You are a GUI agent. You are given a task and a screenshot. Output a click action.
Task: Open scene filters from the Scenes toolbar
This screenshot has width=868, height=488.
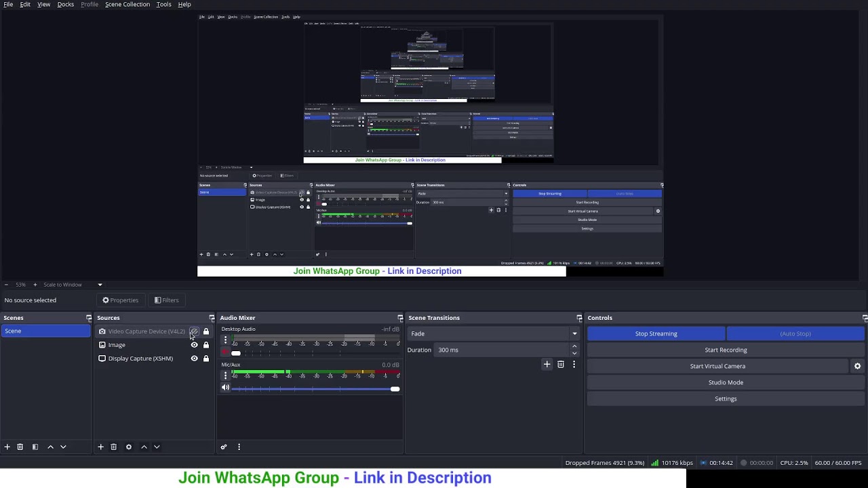tap(35, 447)
